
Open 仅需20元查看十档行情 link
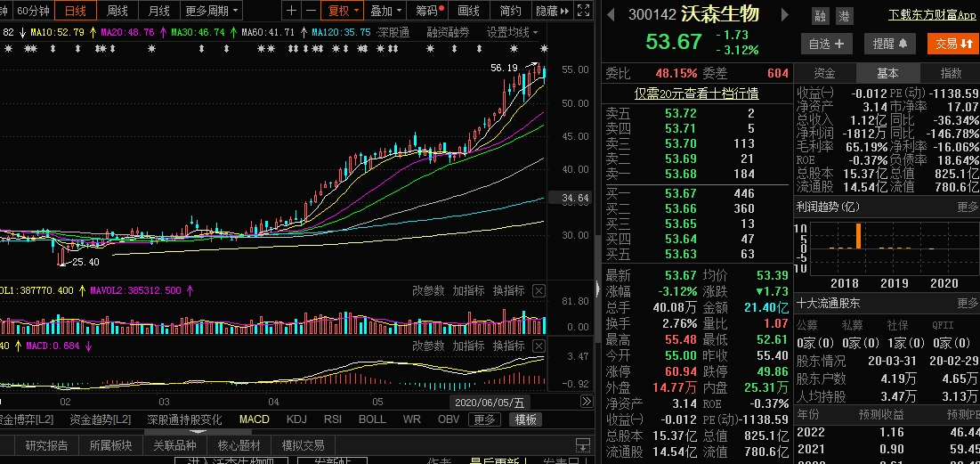[696, 94]
